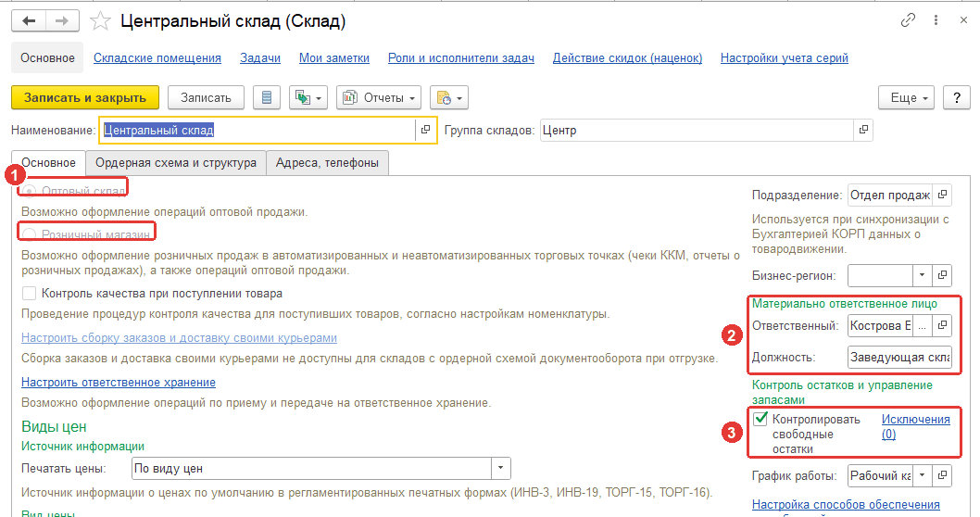Add form to favorites with star icon
This screenshot has height=517, width=980.
100,21
